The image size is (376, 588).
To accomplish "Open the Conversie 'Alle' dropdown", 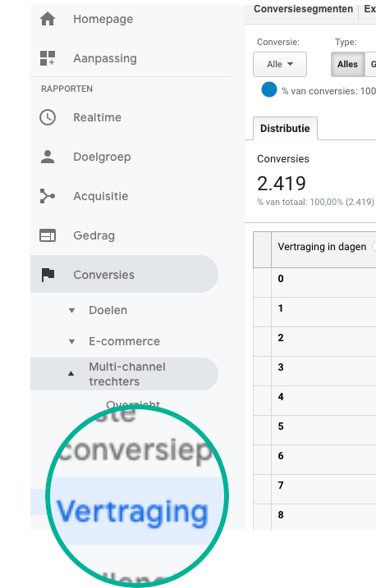I will (x=280, y=64).
